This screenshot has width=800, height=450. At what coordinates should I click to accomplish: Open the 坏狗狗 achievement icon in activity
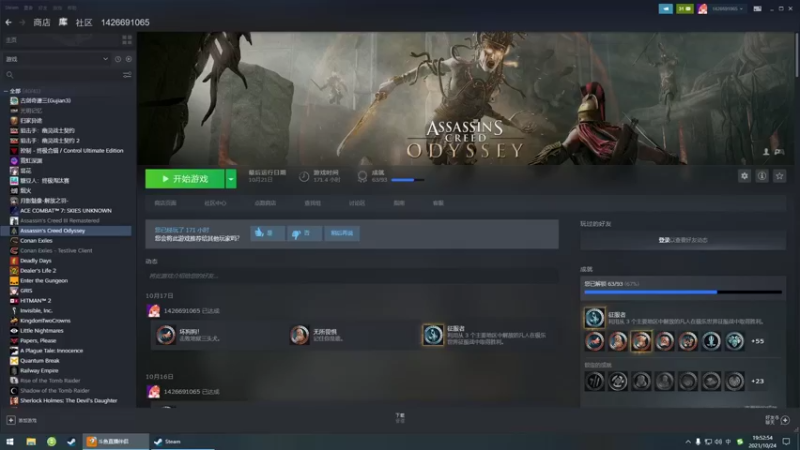click(166, 335)
